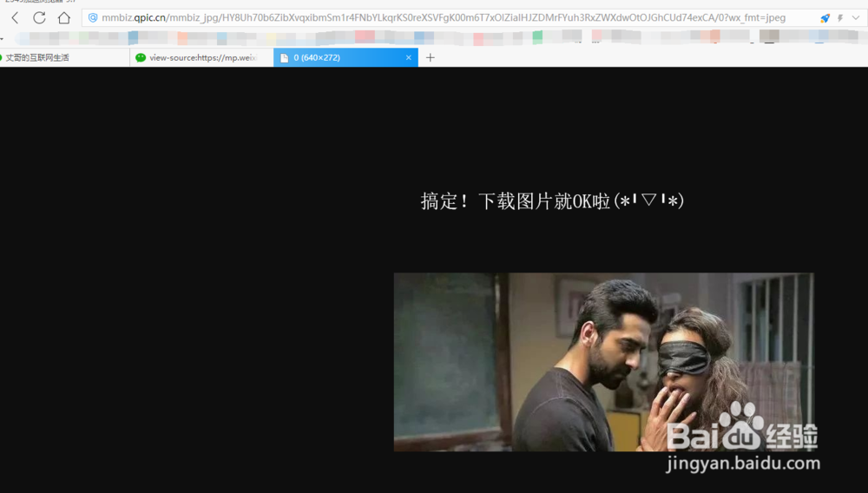Viewport: 868px width, 493px height.
Task: Switch to the view-source:https://mp.weixin tab
Action: tap(201, 57)
